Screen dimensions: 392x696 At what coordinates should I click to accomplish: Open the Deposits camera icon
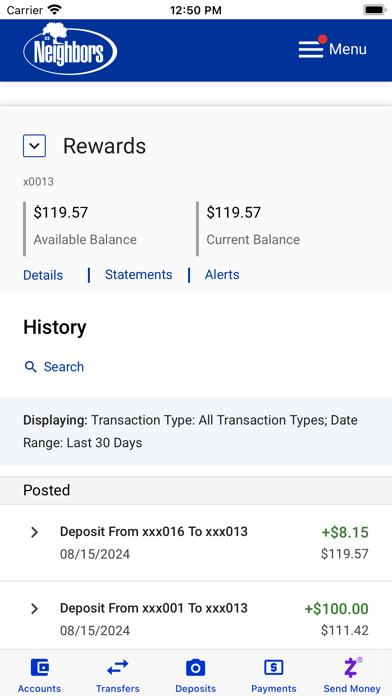coord(195,668)
